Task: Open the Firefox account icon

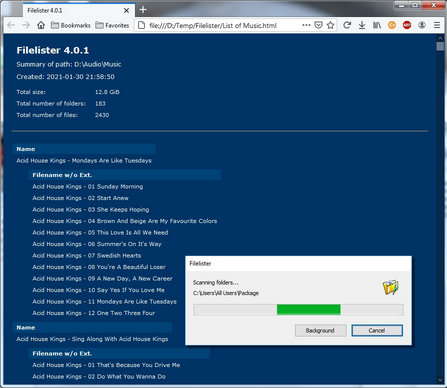Action: point(422,25)
